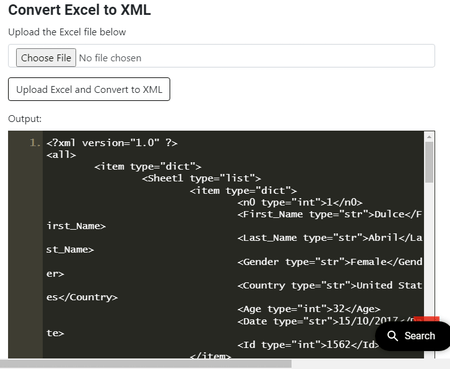Click line number 1 in the gutter
This screenshot has height=369, width=450.
click(x=35, y=143)
